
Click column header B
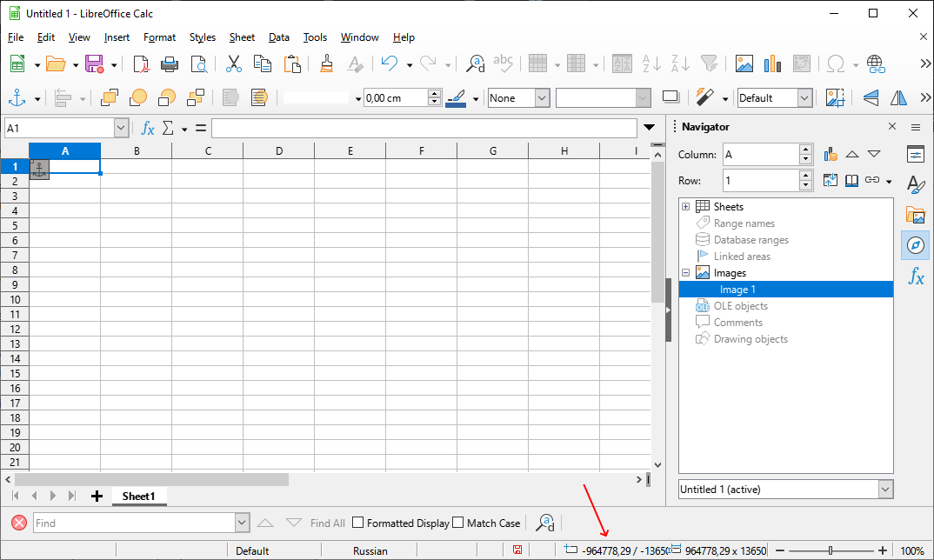coord(137,150)
